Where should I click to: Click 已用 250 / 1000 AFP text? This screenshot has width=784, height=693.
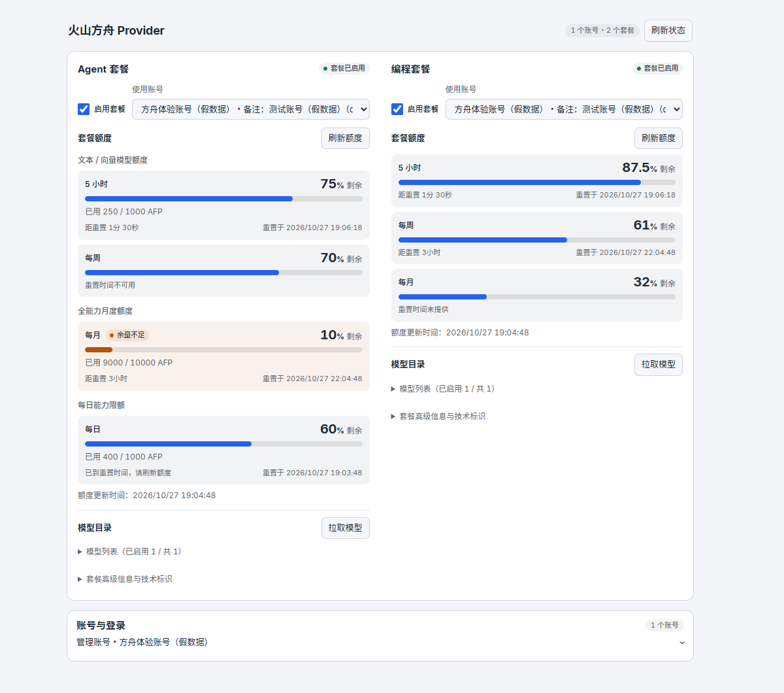point(123,212)
